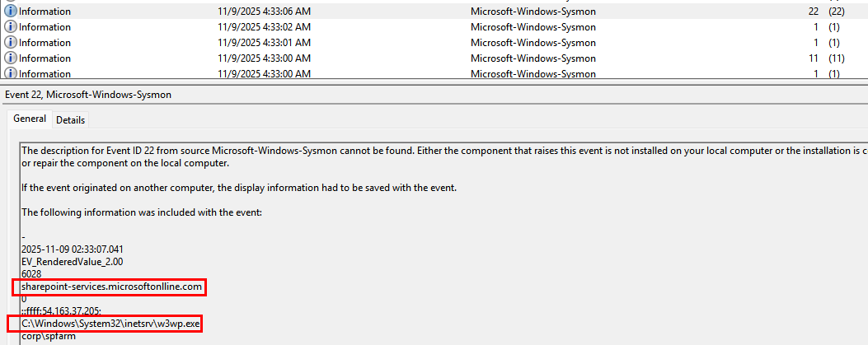The image size is (868, 345).
Task: Click the information icon for the 4:33:06 AM event
Action: click(x=11, y=12)
